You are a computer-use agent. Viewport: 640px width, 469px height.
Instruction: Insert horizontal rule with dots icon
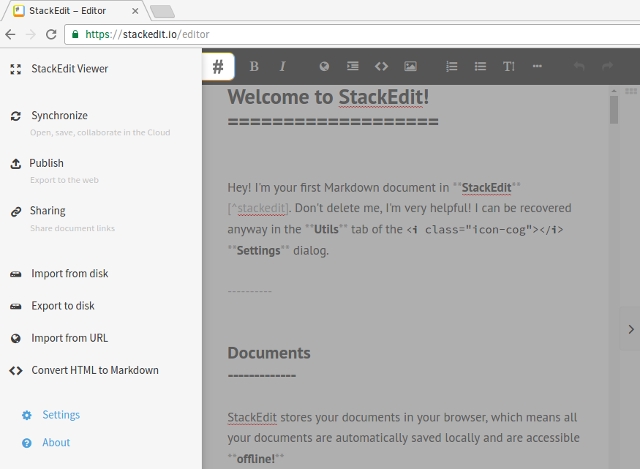point(537,66)
